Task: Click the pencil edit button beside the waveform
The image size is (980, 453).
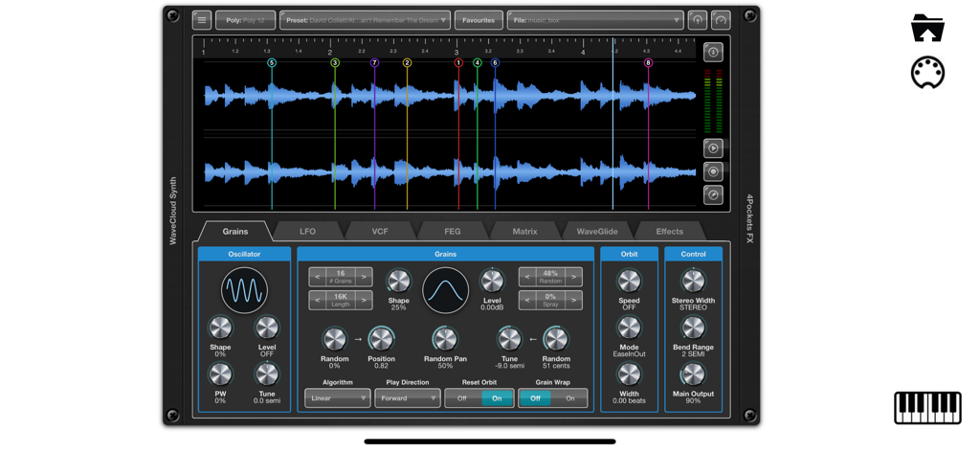Action: coord(713,194)
